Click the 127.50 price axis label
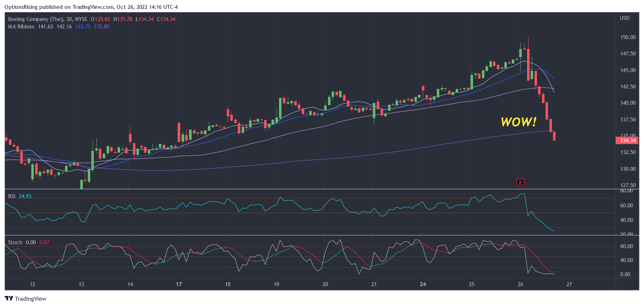 628,185
